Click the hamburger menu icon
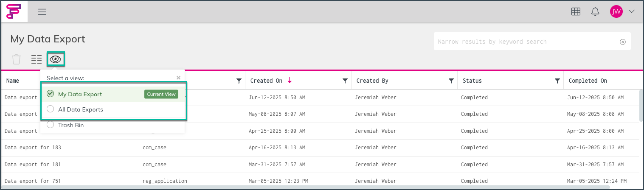Viewport: 644px width, 190px height. (42, 12)
